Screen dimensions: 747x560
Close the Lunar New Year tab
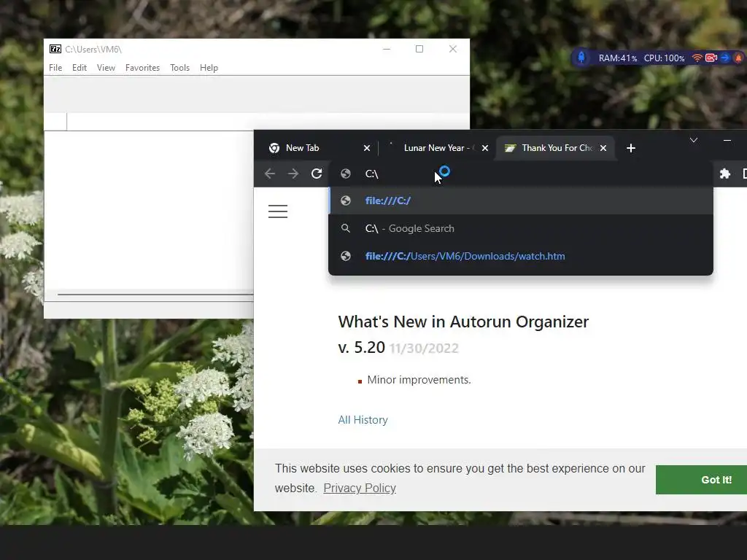click(485, 148)
